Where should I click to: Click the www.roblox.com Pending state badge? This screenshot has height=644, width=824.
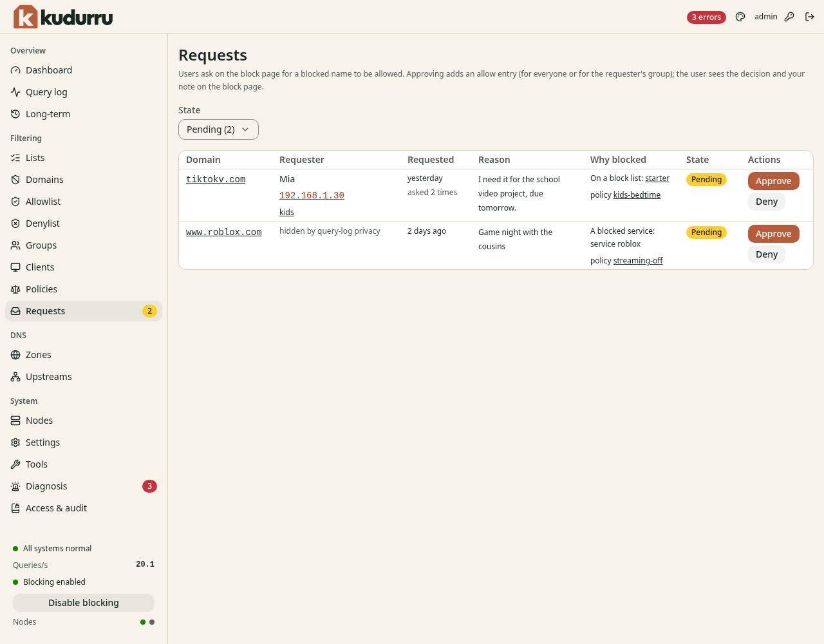point(706,232)
